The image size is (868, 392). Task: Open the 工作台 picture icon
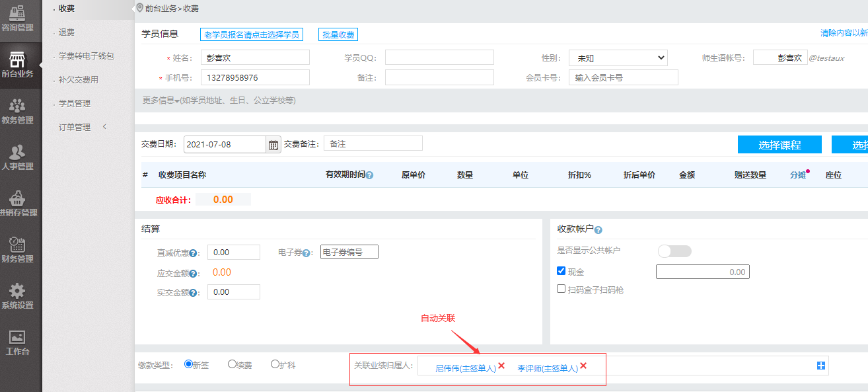18,336
